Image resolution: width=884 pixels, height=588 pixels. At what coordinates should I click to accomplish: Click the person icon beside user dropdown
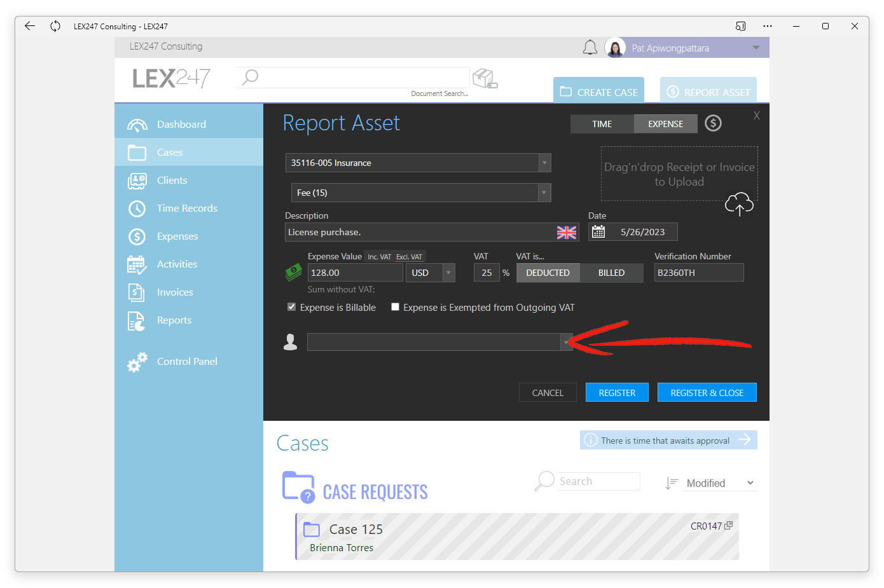(x=291, y=342)
